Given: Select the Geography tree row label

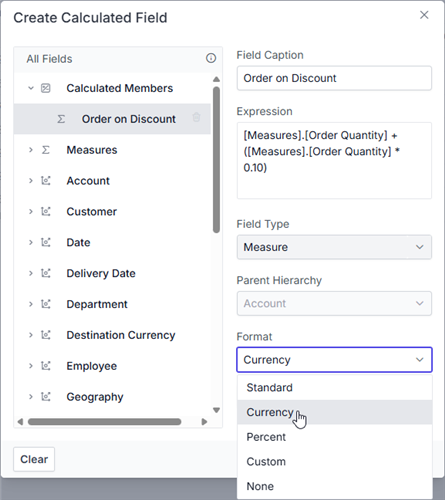Looking at the screenshot, I should [x=95, y=397].
